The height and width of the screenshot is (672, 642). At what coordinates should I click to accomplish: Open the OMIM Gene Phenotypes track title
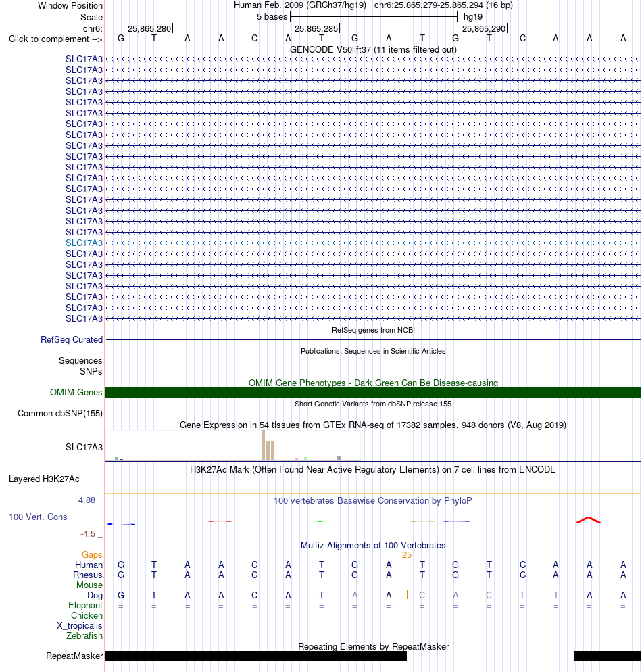(x=373, y=383)
